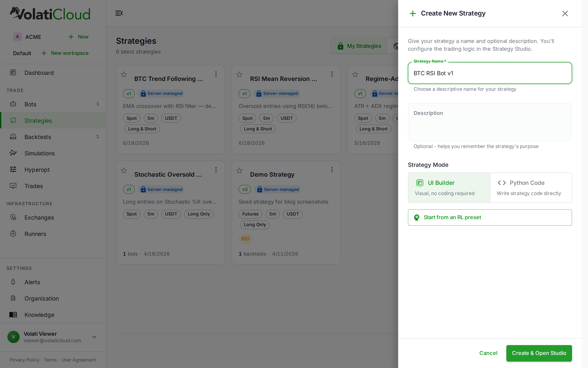
Task: Switch to the My Strategies tab
Action: click(x=359, y=46)
